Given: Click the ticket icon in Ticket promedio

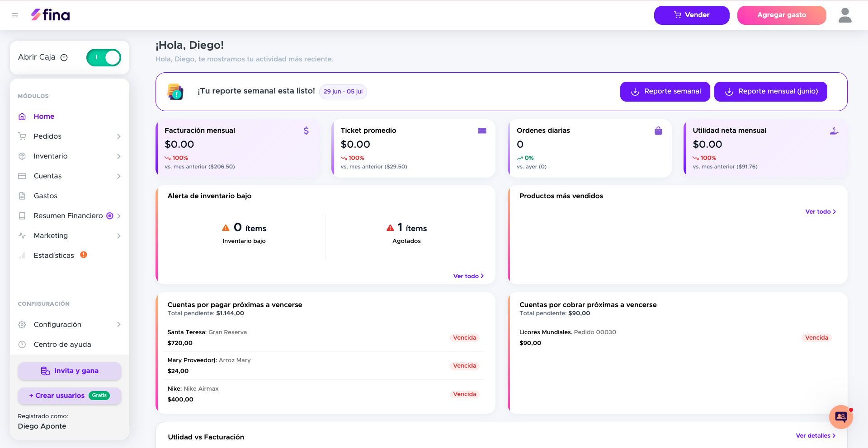Looking at the screenshot, I should pos(482,131).
